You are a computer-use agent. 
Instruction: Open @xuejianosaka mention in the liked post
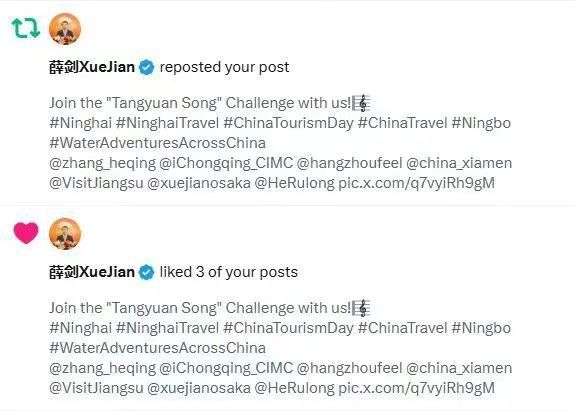199,388
